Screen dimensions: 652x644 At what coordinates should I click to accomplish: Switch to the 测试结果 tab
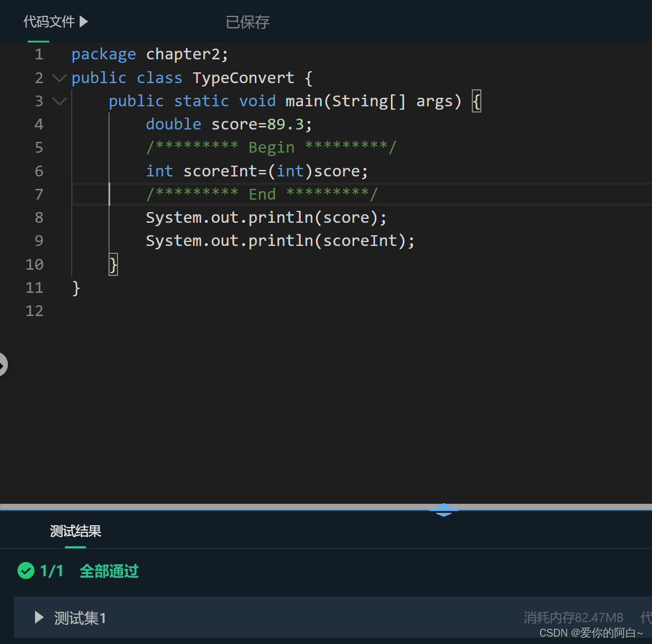coord(75,531)
